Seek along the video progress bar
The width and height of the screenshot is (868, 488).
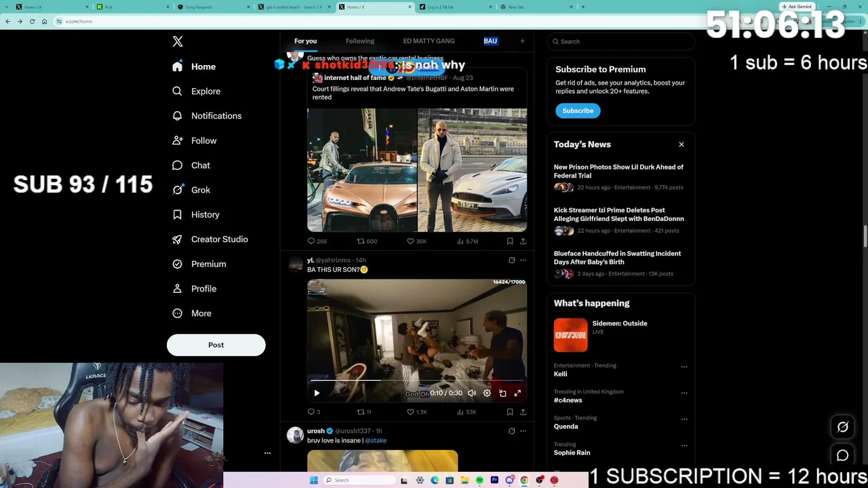pos(417,381)
